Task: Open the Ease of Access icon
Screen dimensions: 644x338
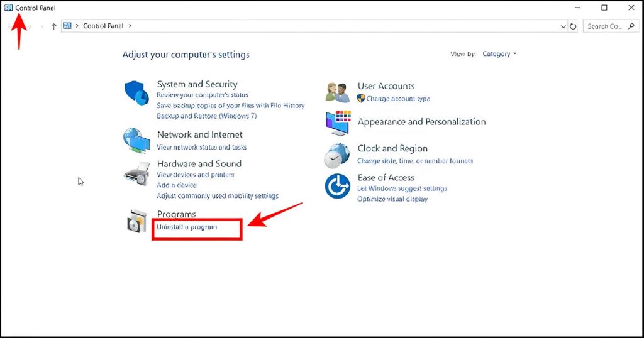Action: (x=337, y=187)
